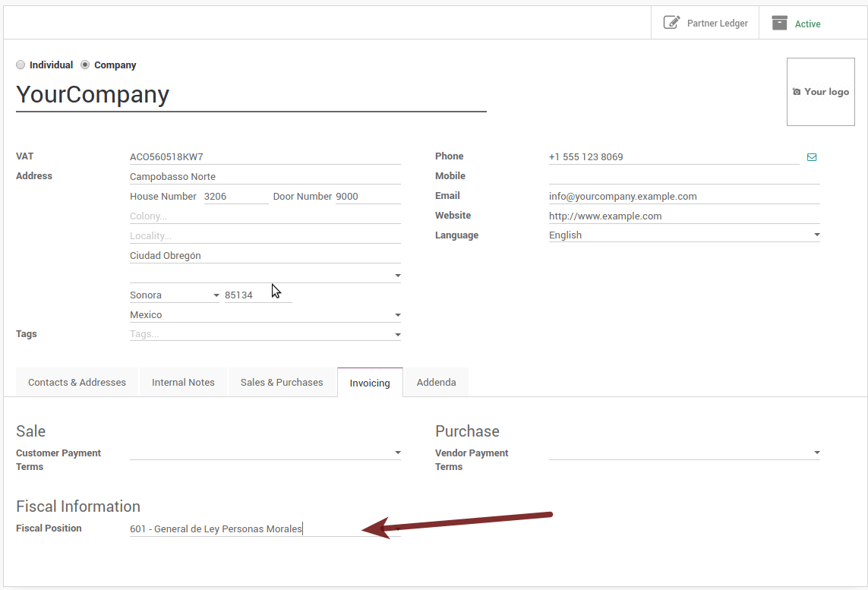Viewport: 868px width, 590px height.
Task: Click the envelope icon beside Phone field
Action: pyautogui.click(x=812, y=157)
